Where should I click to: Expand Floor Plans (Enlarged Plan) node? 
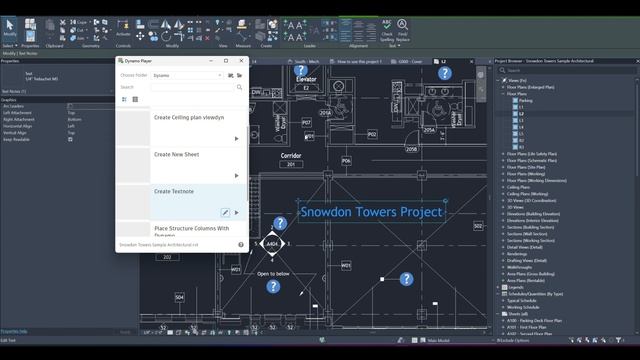pos(503,87)
